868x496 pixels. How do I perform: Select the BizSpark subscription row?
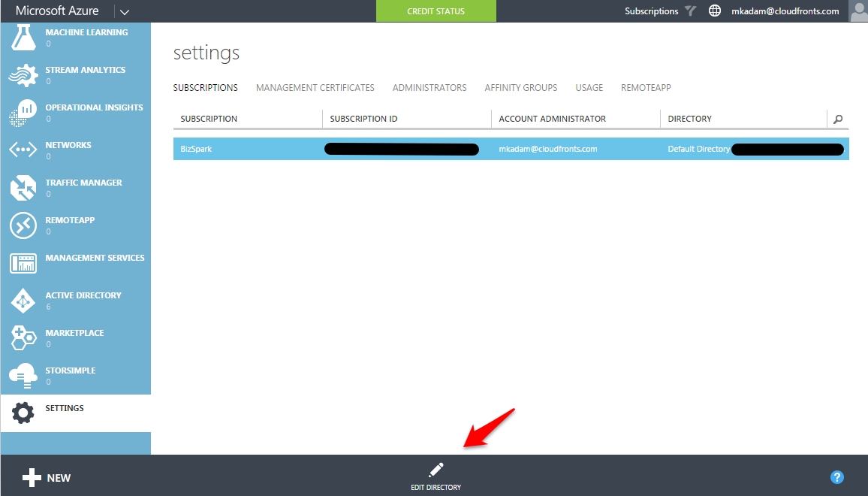[x=511, y=149]
